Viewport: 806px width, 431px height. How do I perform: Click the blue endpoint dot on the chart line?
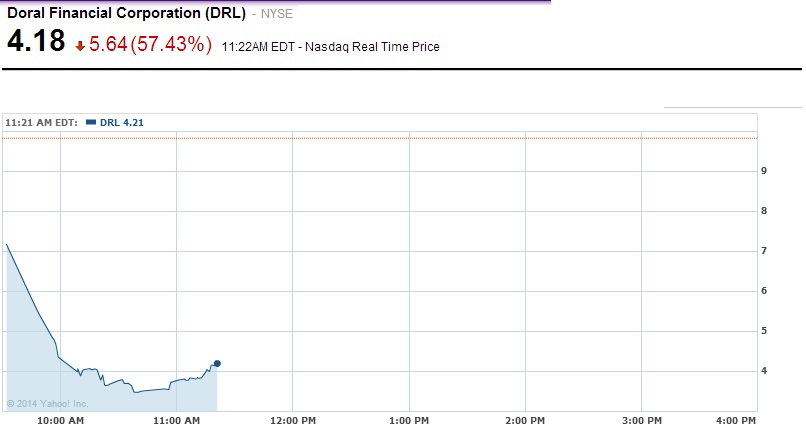click(x=217, y=363)
